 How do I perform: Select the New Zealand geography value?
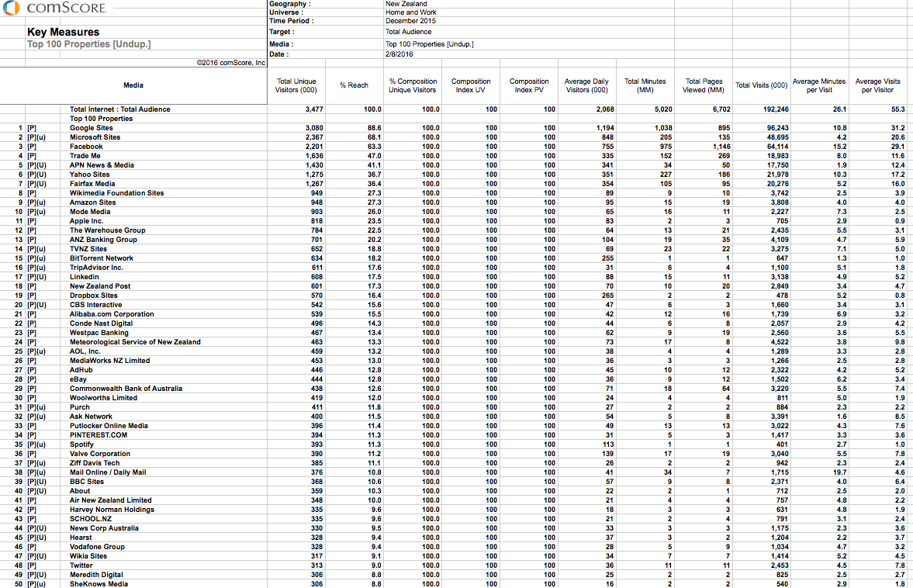pos(406,4)
